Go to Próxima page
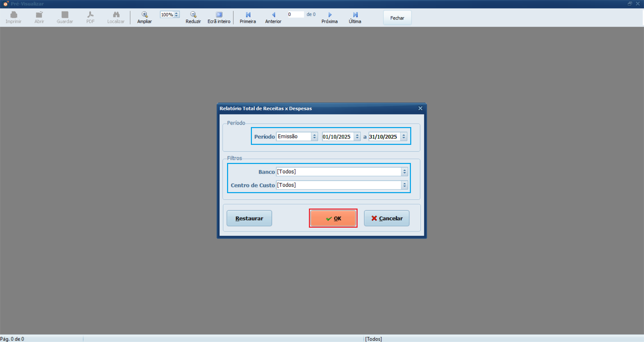Screen dimensions: 644x342 (x=330, y=15)
